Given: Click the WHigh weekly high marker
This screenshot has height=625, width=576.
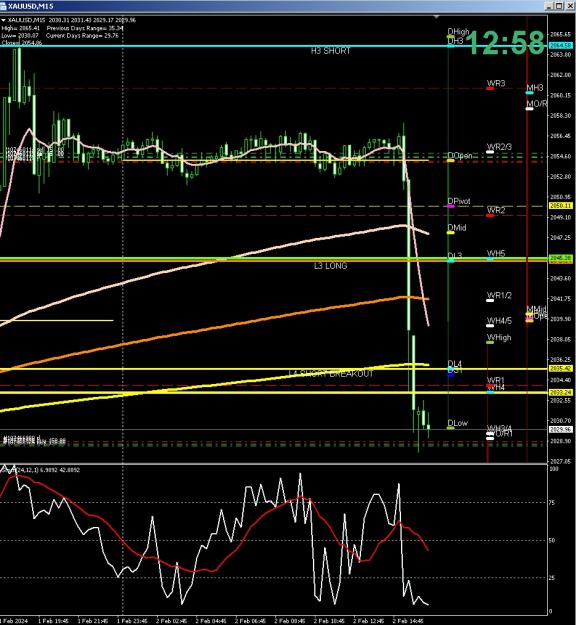Looking at the screenshot, I should pos(490,342).
